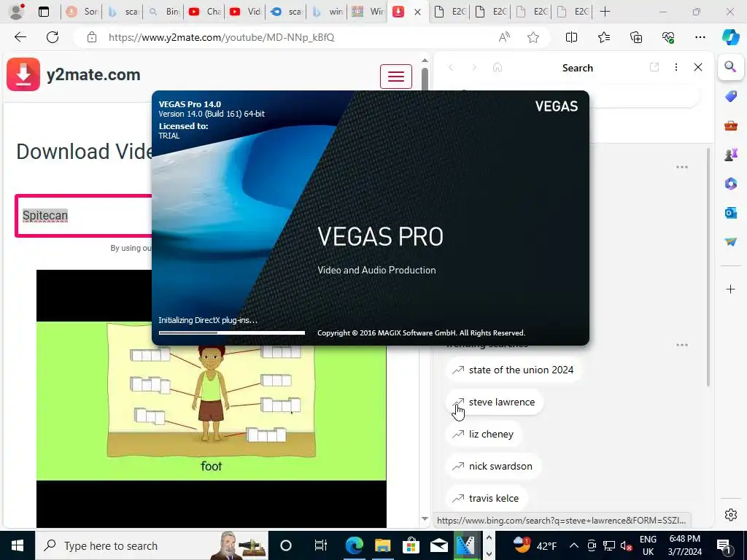The height and width of the screenshot is (560, 747).
Task: Open Read aloud icon in address bar
Action: [x=504, y=37]
